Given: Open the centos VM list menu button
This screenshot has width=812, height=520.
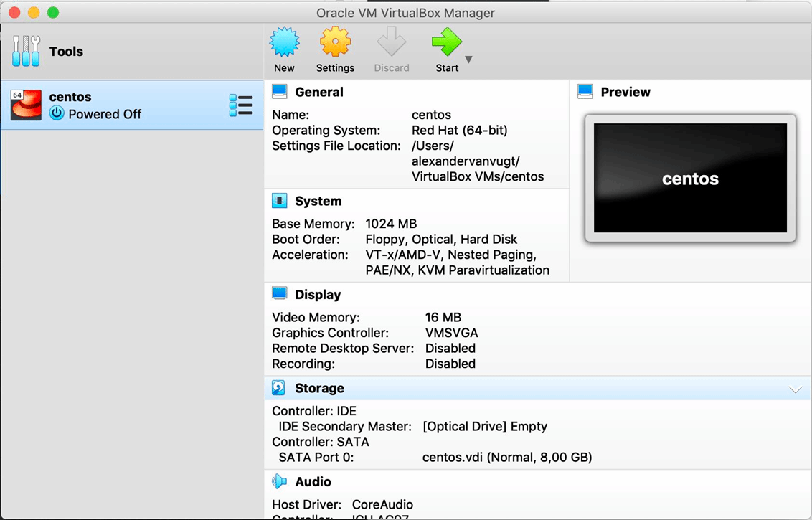Looking at the screenshot, I should (240, 105).
